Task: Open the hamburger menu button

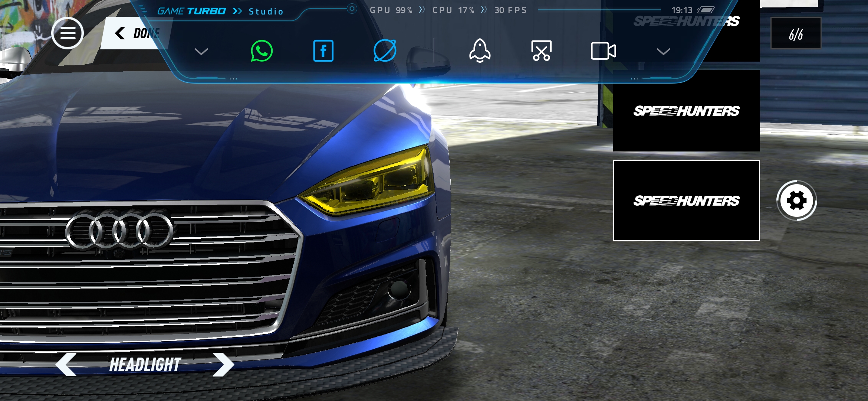Action: click(67, 33)
